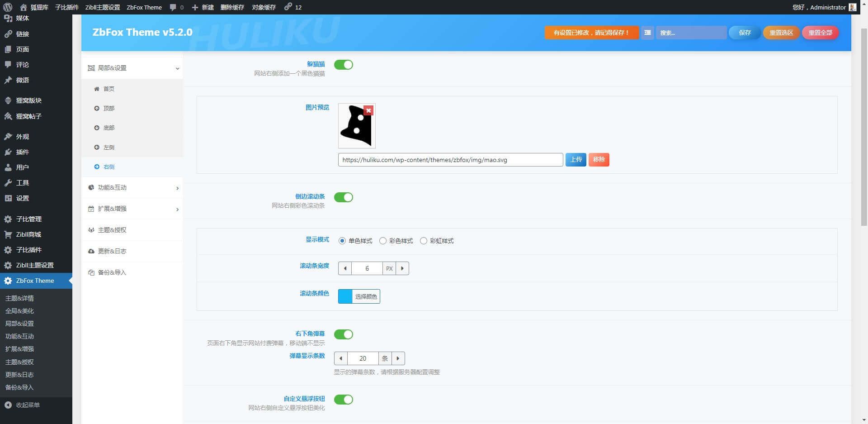Click the comments bubble icon in admin bar
868x424 pixels.
coord(173,7)
